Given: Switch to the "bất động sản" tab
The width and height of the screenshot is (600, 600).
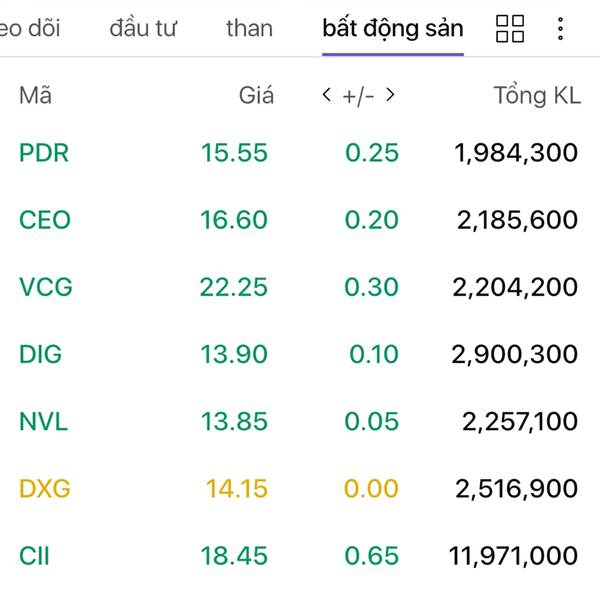Looking at the screenshot, I should pos(393,28).
